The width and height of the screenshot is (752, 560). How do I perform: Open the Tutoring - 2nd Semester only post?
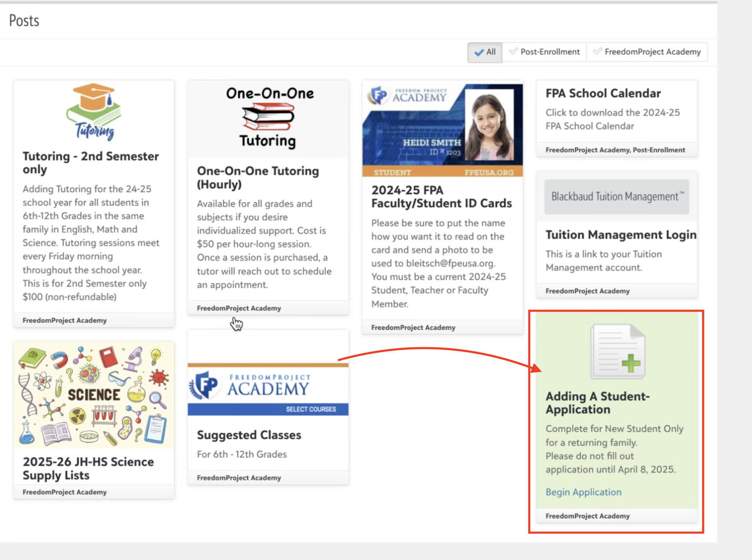click(x=91, y=163)
